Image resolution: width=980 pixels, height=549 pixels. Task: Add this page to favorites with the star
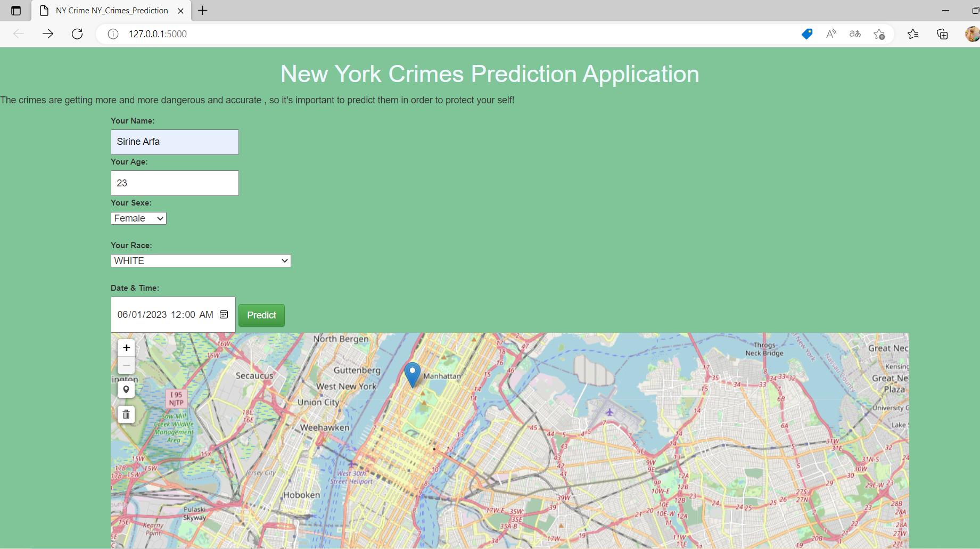(x=879, y=34)
